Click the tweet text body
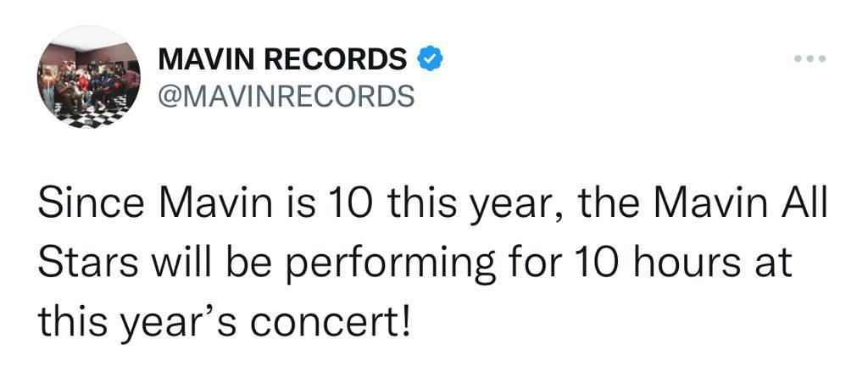Viewport: 868px width, 383px height. pyautogui.click(x=432, y=264)
